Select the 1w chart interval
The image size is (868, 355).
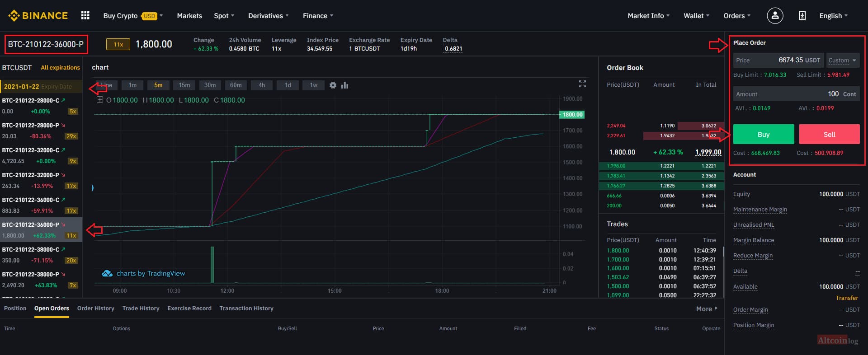pyautogui.click(x=313, y=85)
